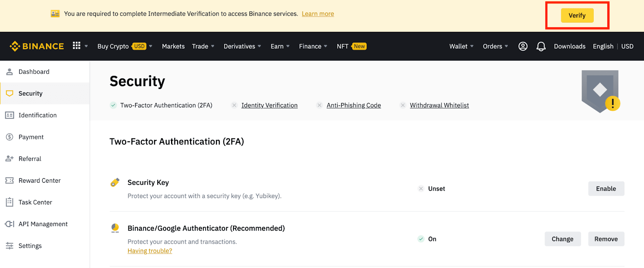The height and width of the screenshot is (268, 644).
Task: Click the Task Center clipboard icon
Action: [x=10, y=202]
